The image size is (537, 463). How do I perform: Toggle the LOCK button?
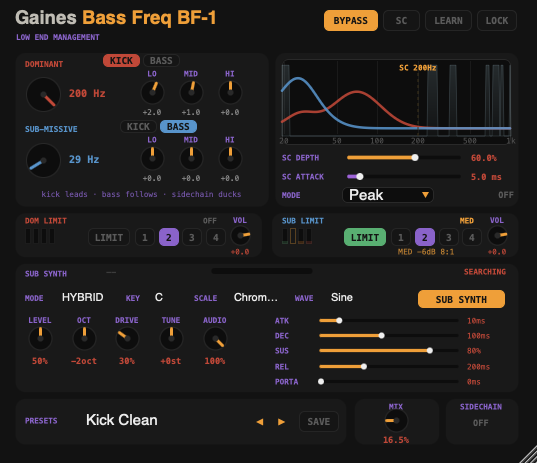click(497, 21)
